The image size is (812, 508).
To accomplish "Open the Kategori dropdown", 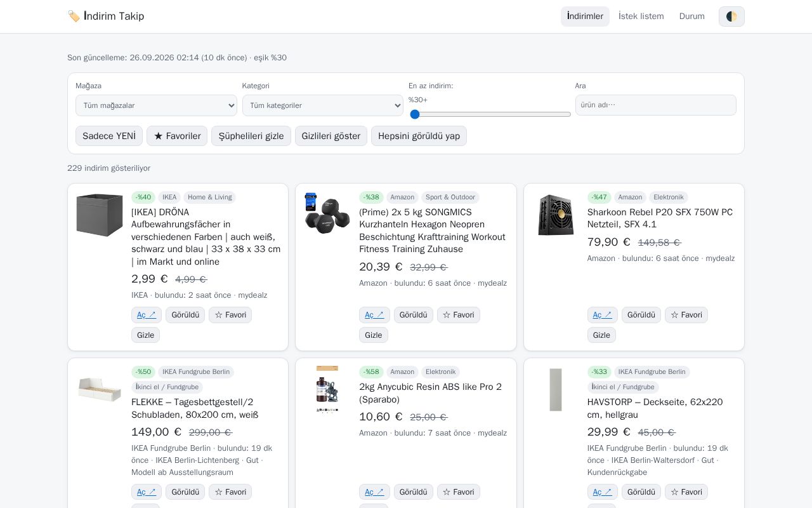I will pos(322,105).
